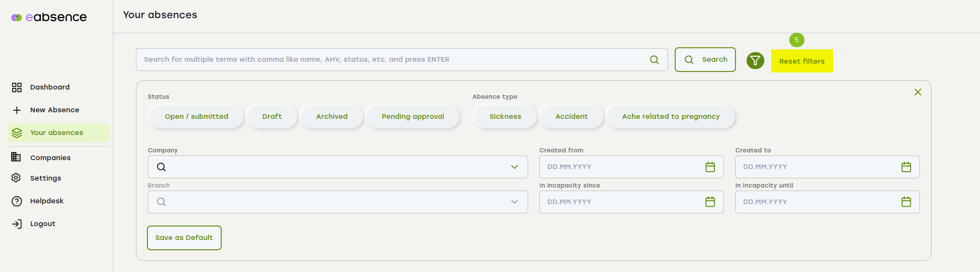Click magnifier icon inside main search bar
Image resolution: width=980 pixels, height=272 pixels.
click(654, 60)
